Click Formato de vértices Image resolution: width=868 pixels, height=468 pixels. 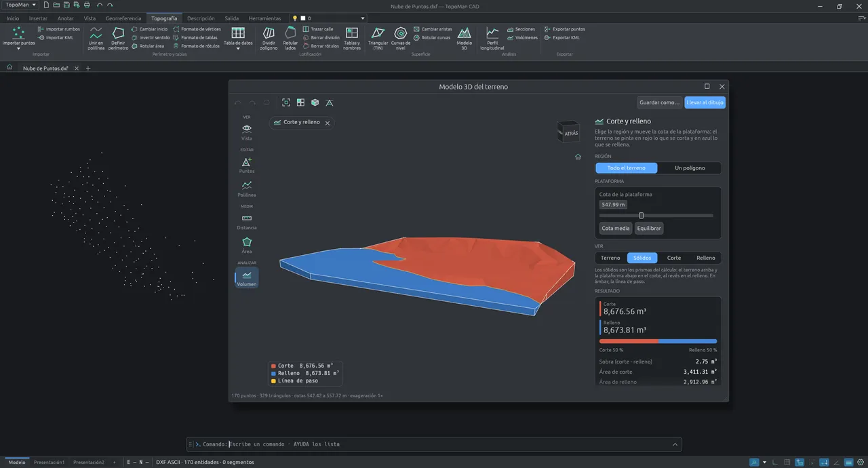coord(197,29)
